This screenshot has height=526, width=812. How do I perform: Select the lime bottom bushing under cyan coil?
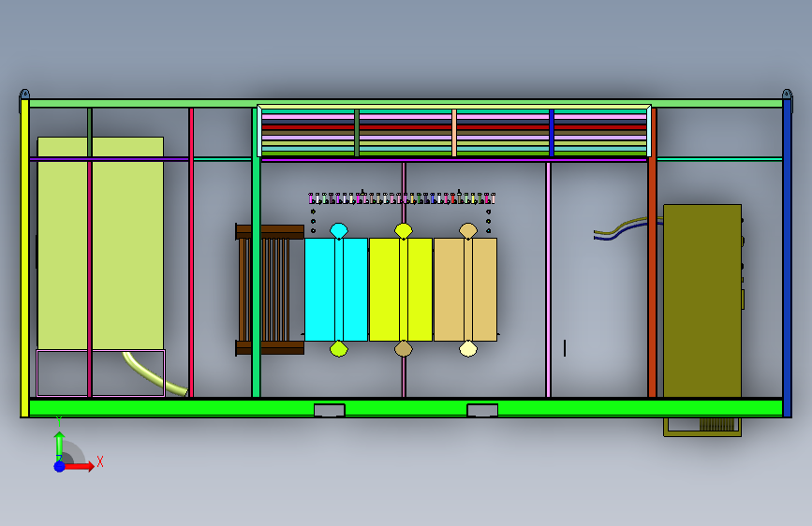pos(339,349)
